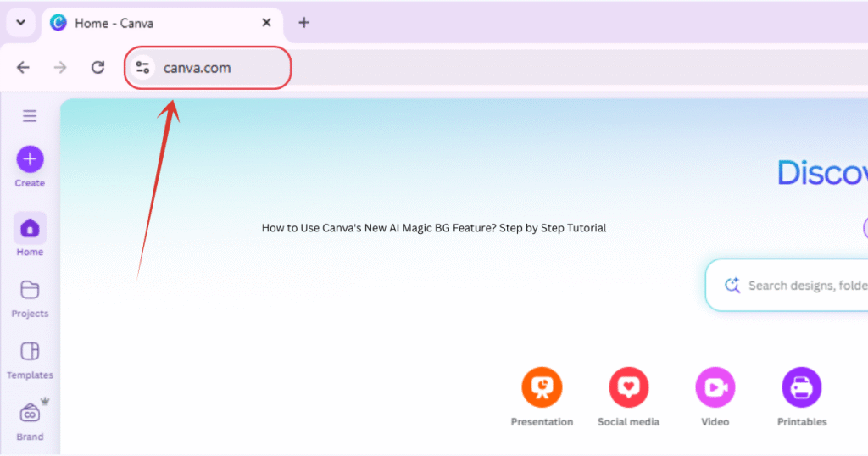Switch to the Home - Canva tab

pos(114,23)
